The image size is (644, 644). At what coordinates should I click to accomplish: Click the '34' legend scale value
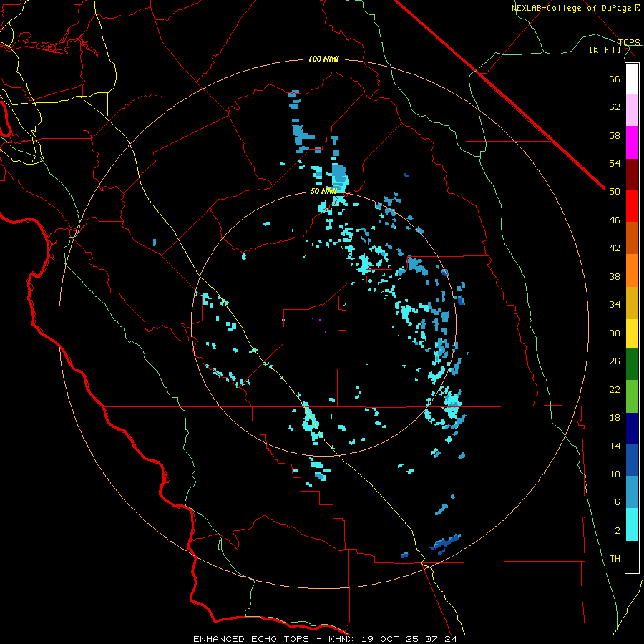[615, 305]
